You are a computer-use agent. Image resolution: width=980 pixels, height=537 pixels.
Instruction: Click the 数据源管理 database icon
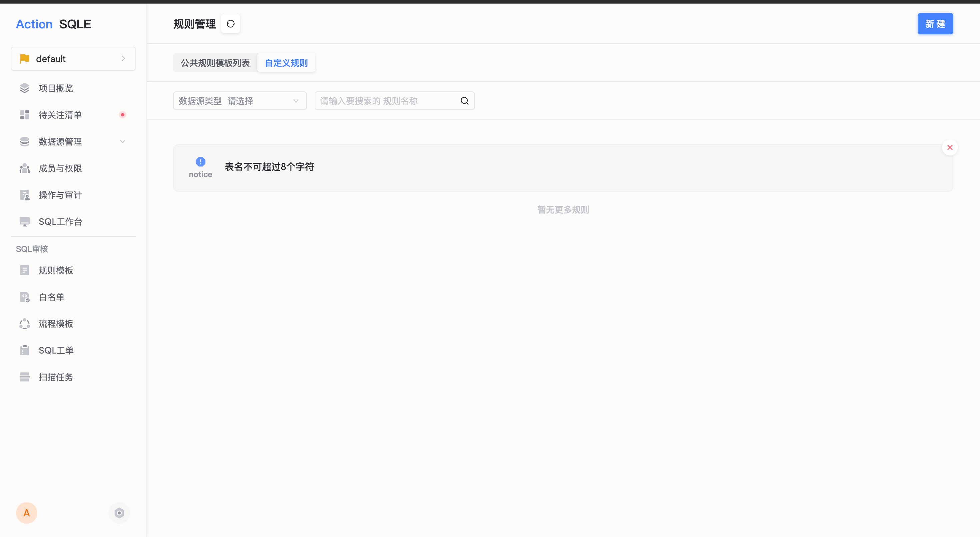25,141
